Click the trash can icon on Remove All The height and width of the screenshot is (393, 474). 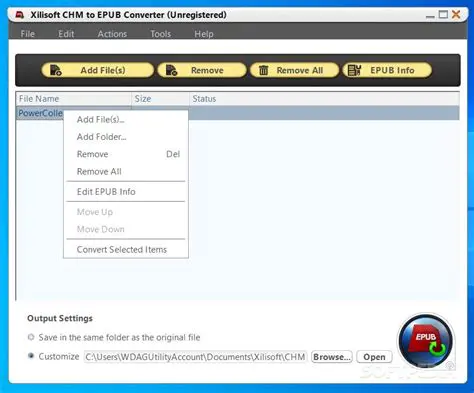[x=263, y=70]
